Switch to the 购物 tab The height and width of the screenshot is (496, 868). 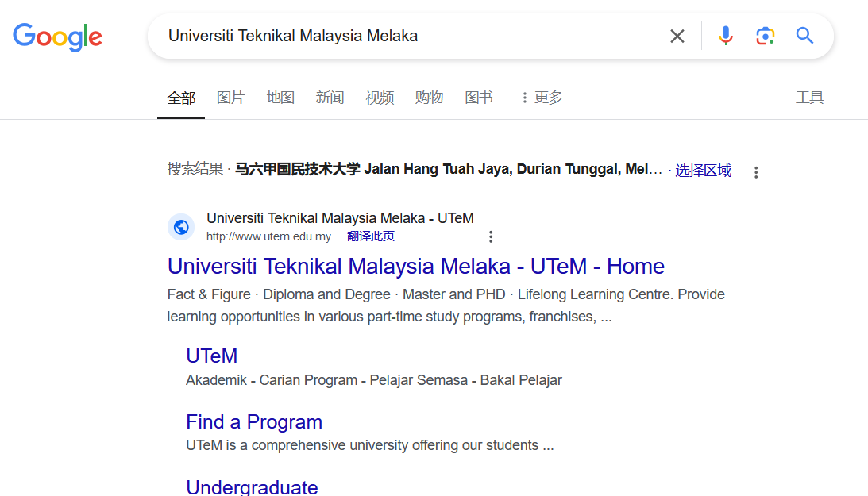point(429,98)
